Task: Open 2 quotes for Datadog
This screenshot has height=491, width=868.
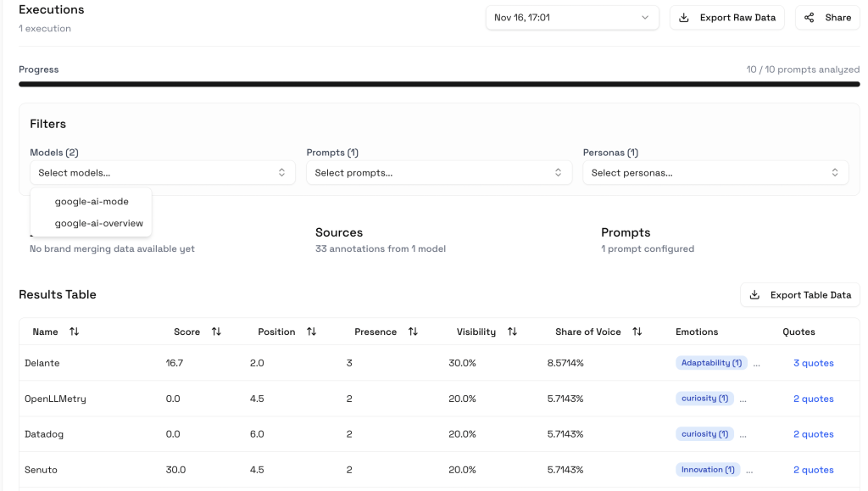Action: (813, 433)
